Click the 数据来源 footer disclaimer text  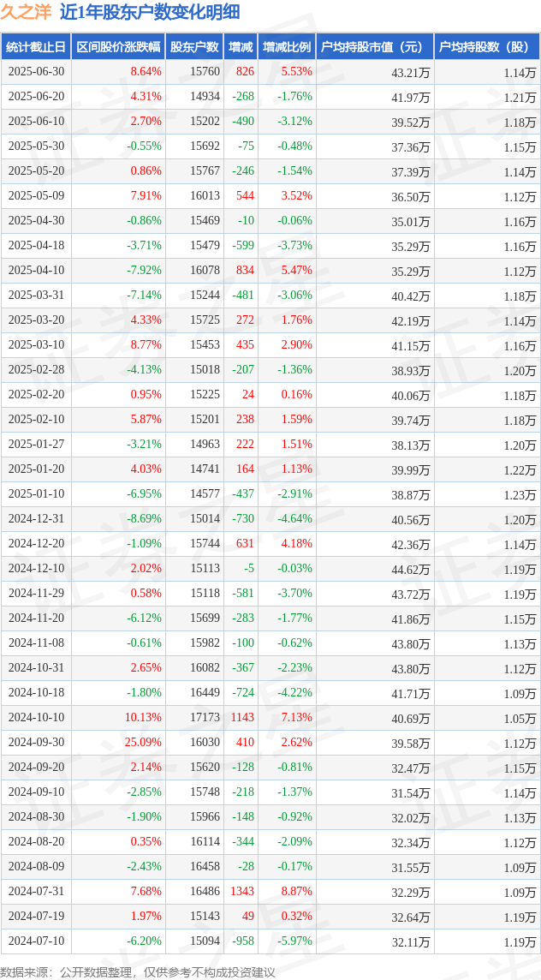pos(138,972)
